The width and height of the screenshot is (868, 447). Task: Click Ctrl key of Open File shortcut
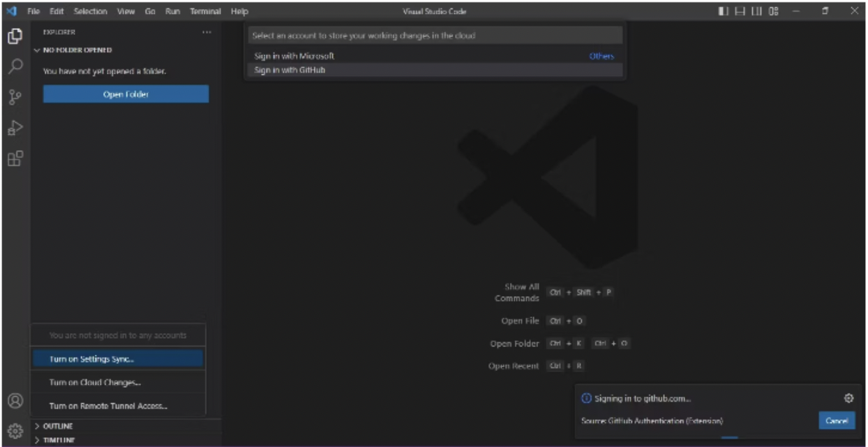click(x=555, y=321)
